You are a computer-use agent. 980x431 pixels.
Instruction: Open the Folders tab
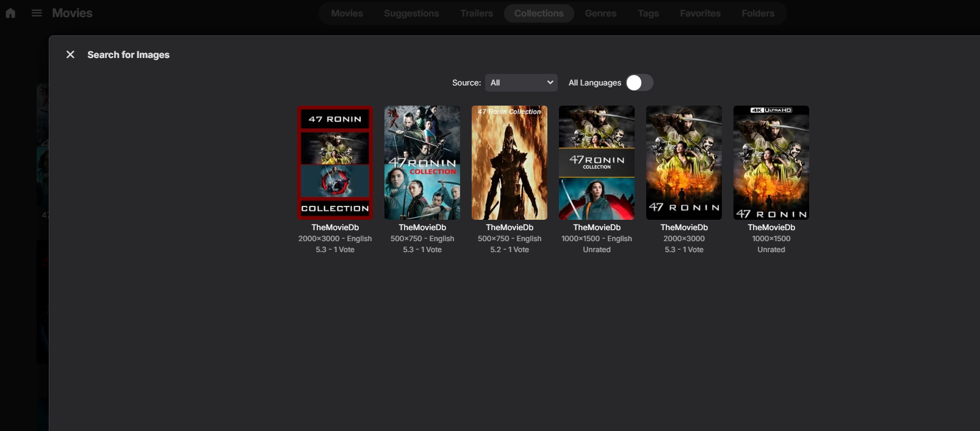(758, 13)
